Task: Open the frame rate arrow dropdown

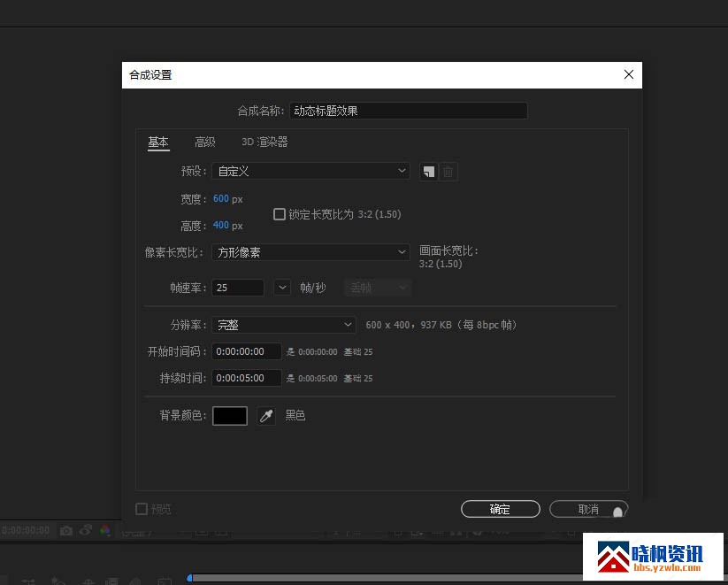Action: 282,288
